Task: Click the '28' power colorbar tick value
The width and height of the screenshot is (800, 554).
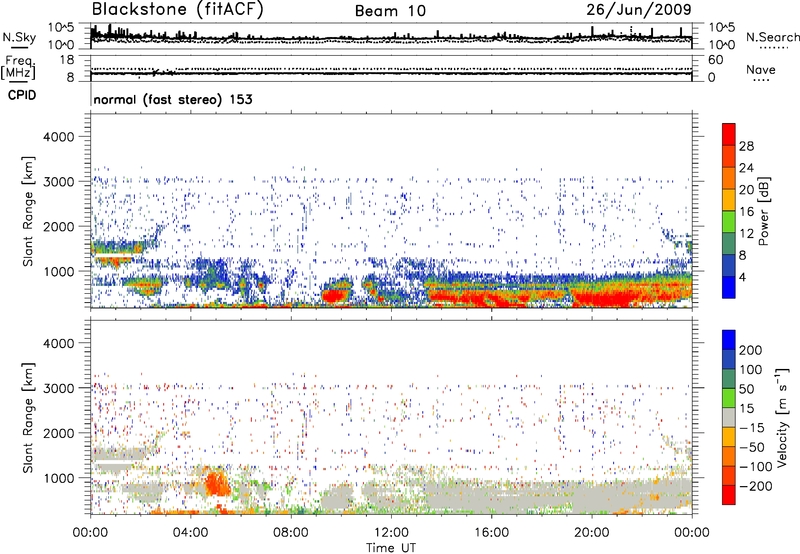Action: 746,146
